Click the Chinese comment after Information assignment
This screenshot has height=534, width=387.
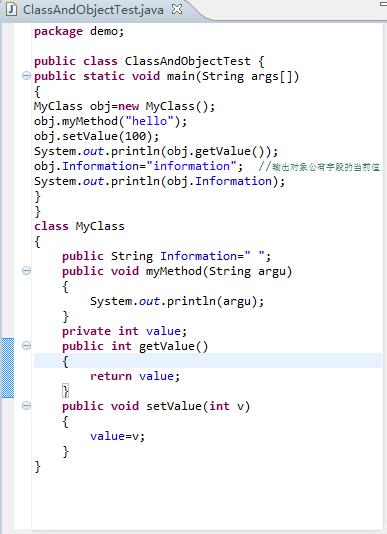[319, 167]
